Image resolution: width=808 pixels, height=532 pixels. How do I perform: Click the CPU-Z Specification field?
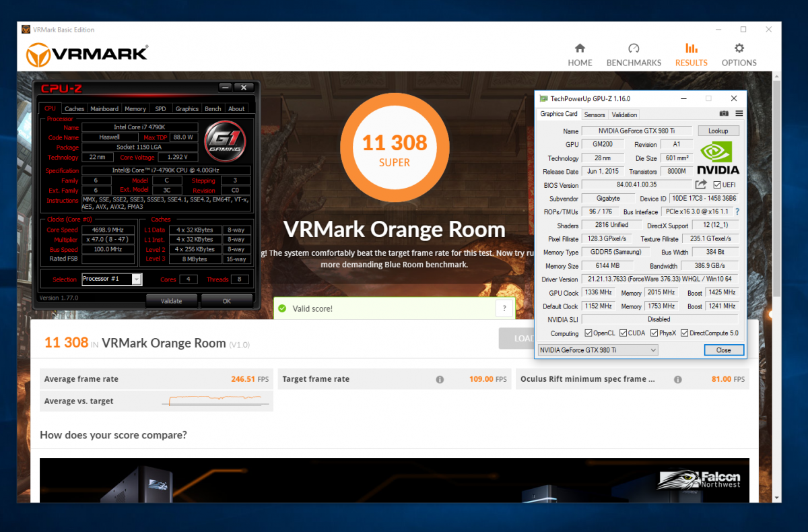click(166, 171)
